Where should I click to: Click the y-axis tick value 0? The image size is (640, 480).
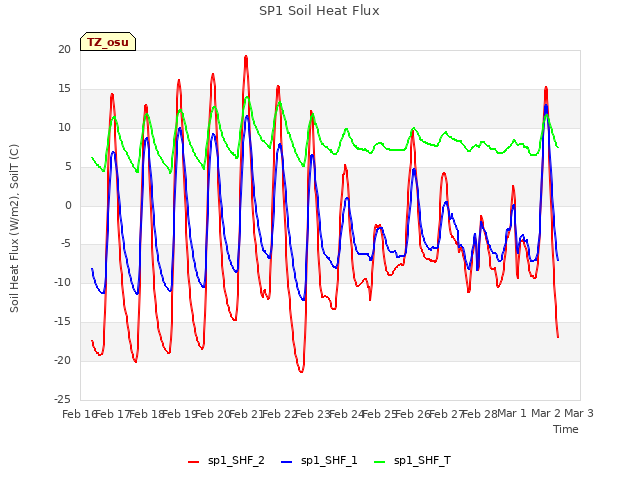click(68, 206)
